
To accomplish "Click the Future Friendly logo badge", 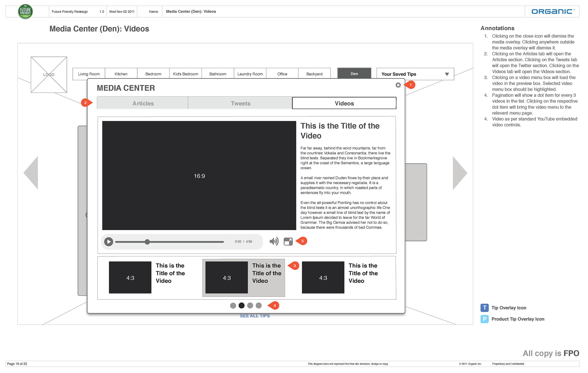I will [25, 12].
